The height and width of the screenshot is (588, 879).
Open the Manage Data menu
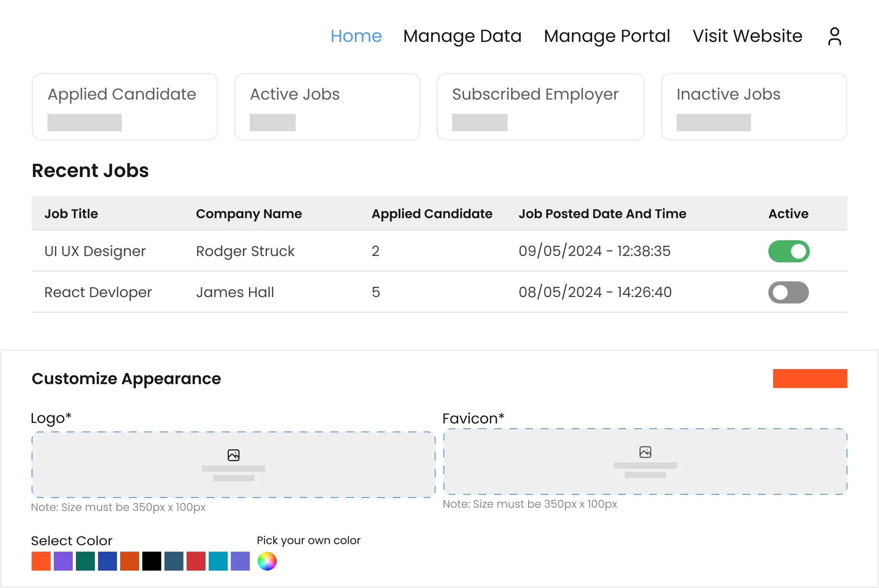[462, 36]
